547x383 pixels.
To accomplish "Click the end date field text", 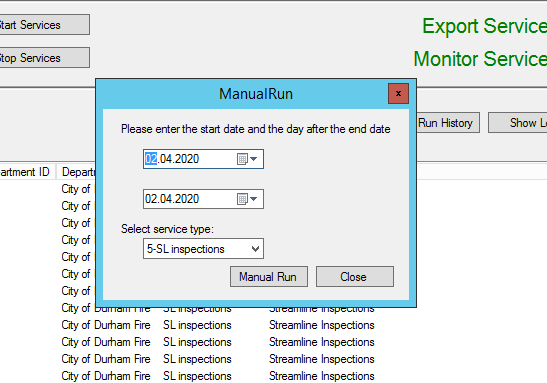I will [172, 199].
